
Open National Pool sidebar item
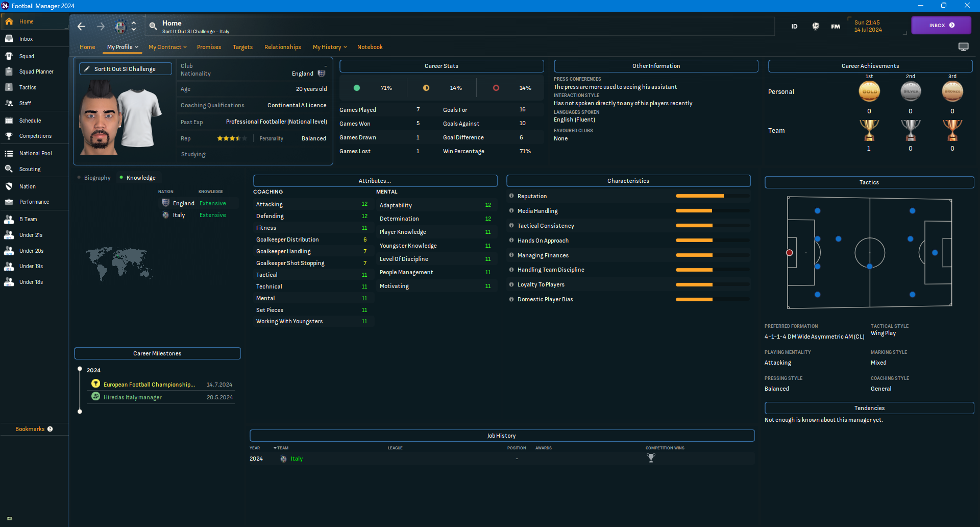34,153
